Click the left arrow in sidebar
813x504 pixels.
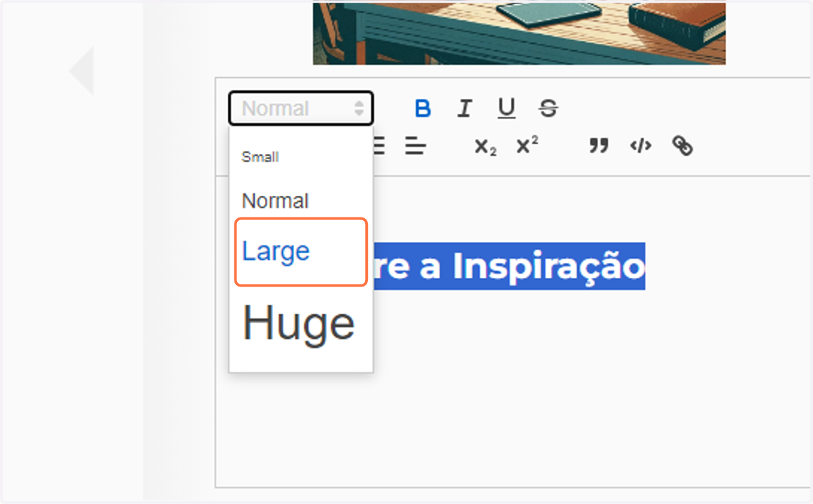click(x=81, y=70)
